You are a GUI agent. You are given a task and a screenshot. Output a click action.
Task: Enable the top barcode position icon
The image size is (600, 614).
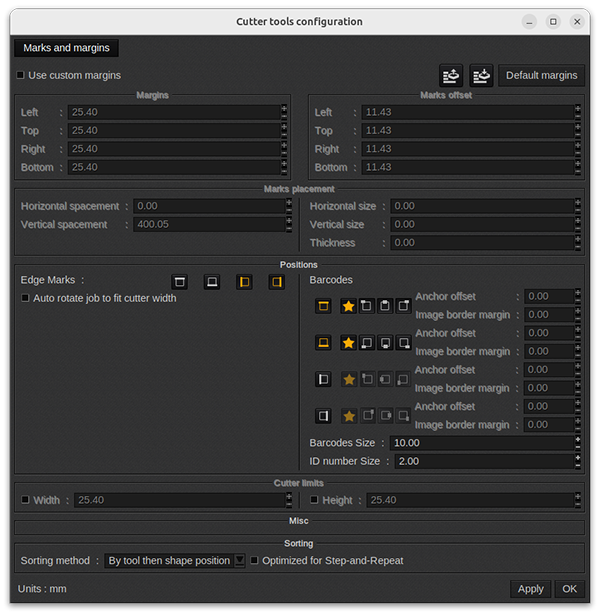pyautogui.click(x=323, y=306)
